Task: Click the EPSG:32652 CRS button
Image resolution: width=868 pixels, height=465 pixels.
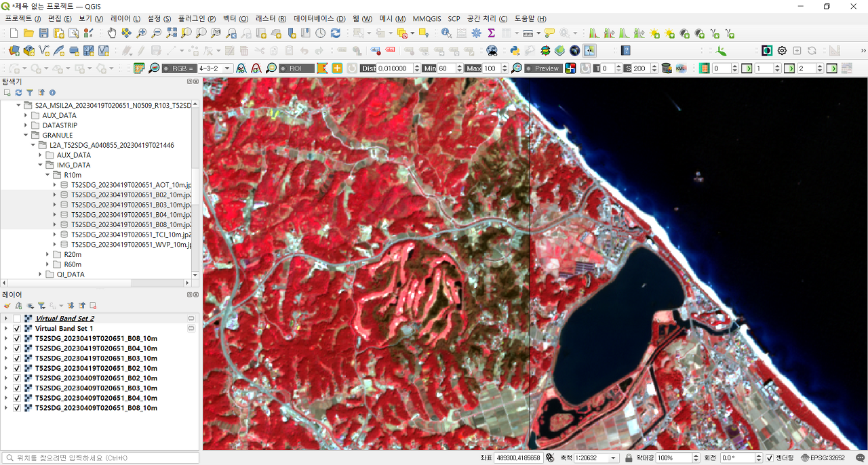Action: click(823, 458)
